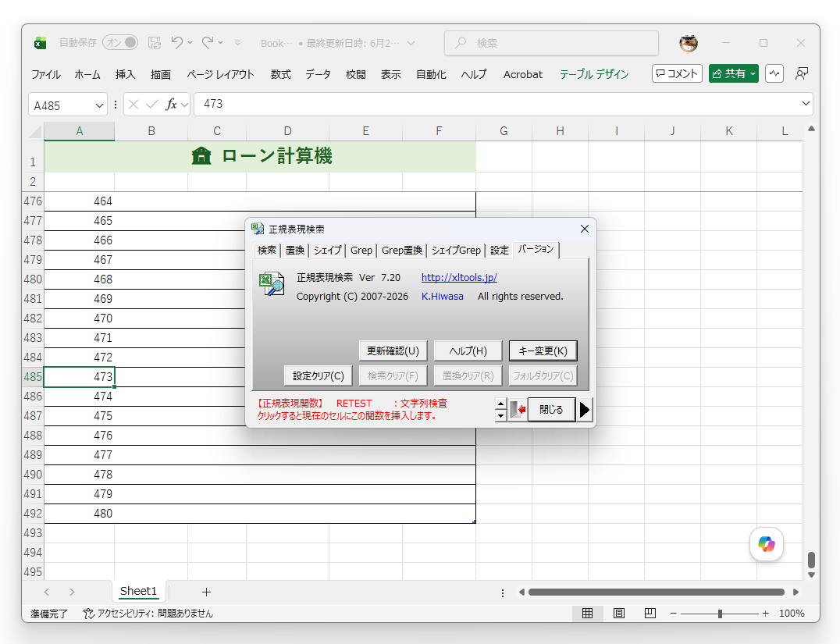The height and width of the screenshot is (644, 840).
Task: Open the Copilot floating button
Action: point(767,544)
